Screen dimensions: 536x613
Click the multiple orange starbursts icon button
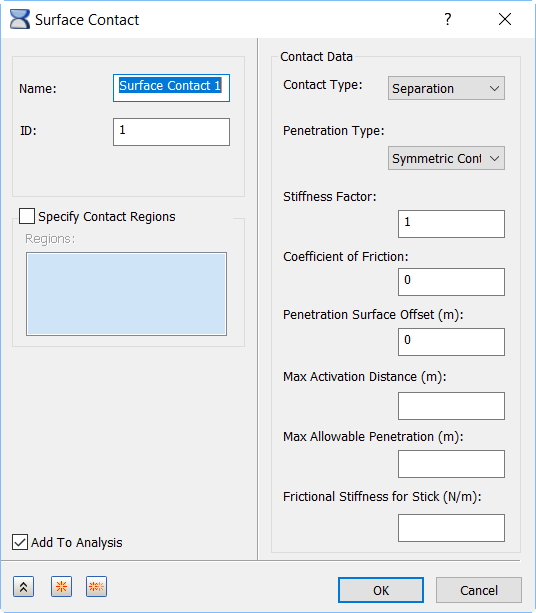[96, 586]
